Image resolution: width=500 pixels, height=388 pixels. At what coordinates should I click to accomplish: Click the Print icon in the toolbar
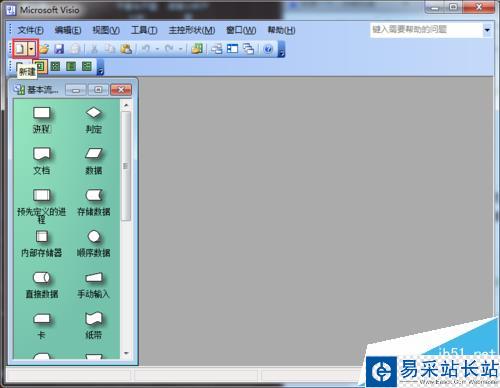(x=74, y=49)
